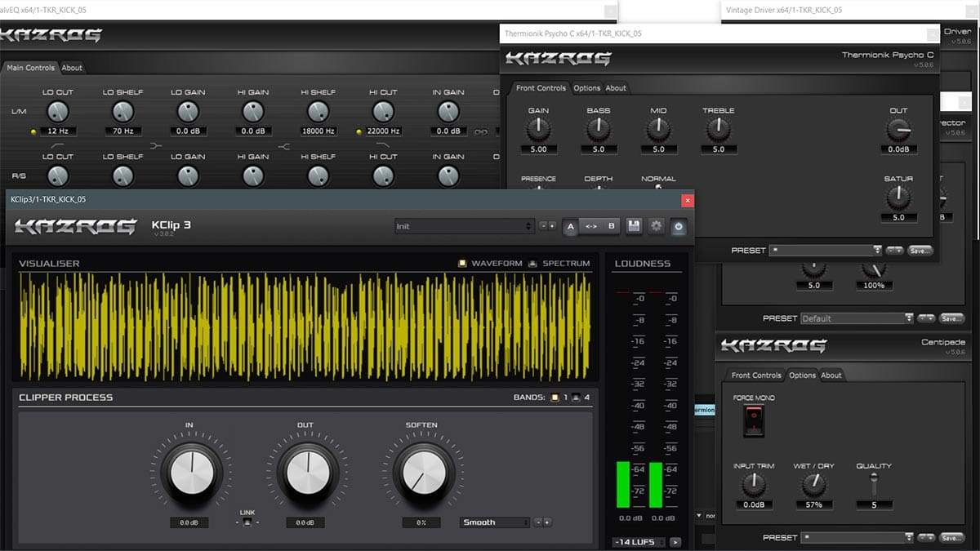Toggle KClip 3 power bypass button
Screen dimensions: 980x551
pyautogui.click(x=679, y=226)
